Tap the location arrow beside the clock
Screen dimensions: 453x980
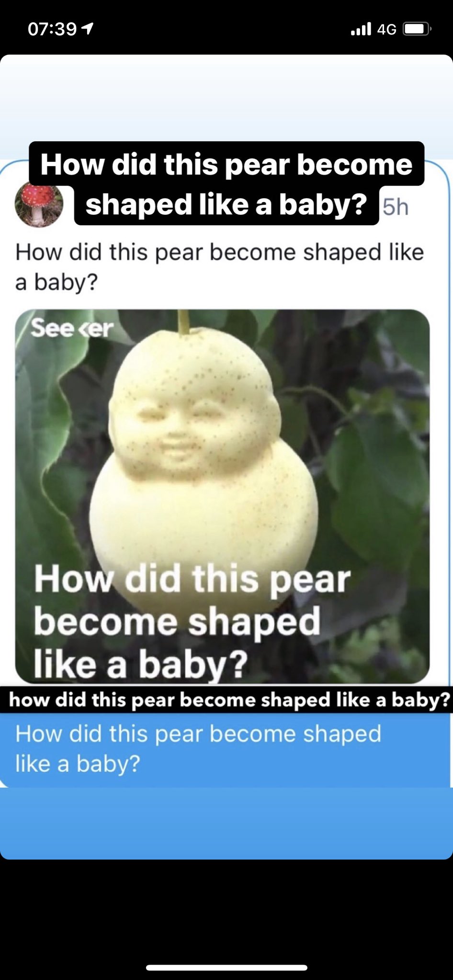pyautogui.click(x=87, y=29)
